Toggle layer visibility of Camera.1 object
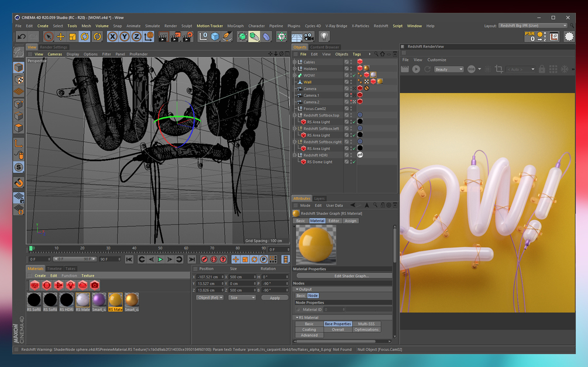Viewport: 588px width, 367px height. pos(346,95)
